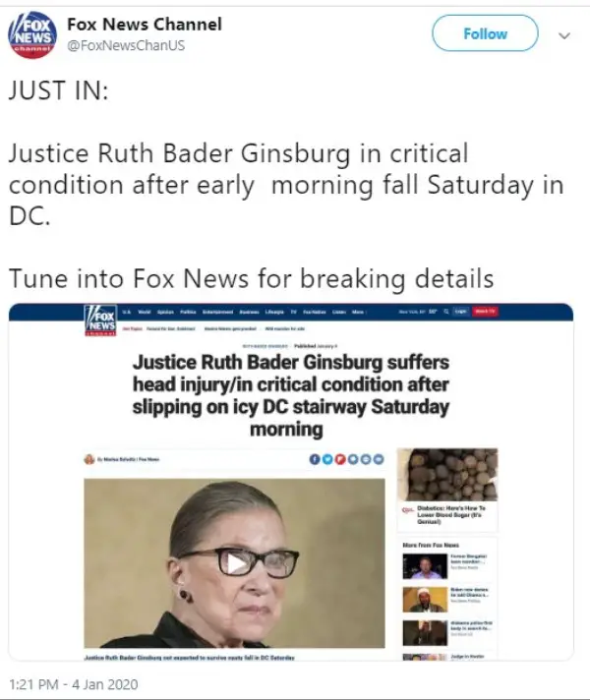The image size is (590, 700).
Task: Click the Fox News Channel profile avatar
Action: click(x=32, y=35)
